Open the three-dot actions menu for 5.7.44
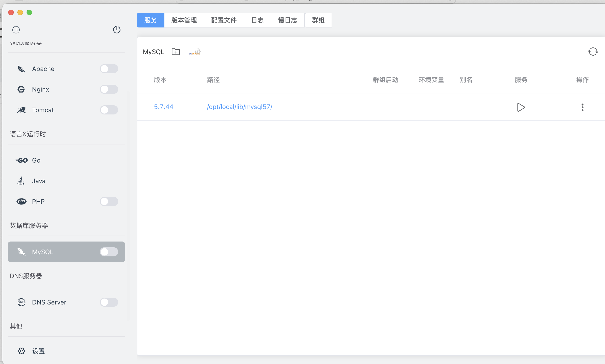 (582, 107)
